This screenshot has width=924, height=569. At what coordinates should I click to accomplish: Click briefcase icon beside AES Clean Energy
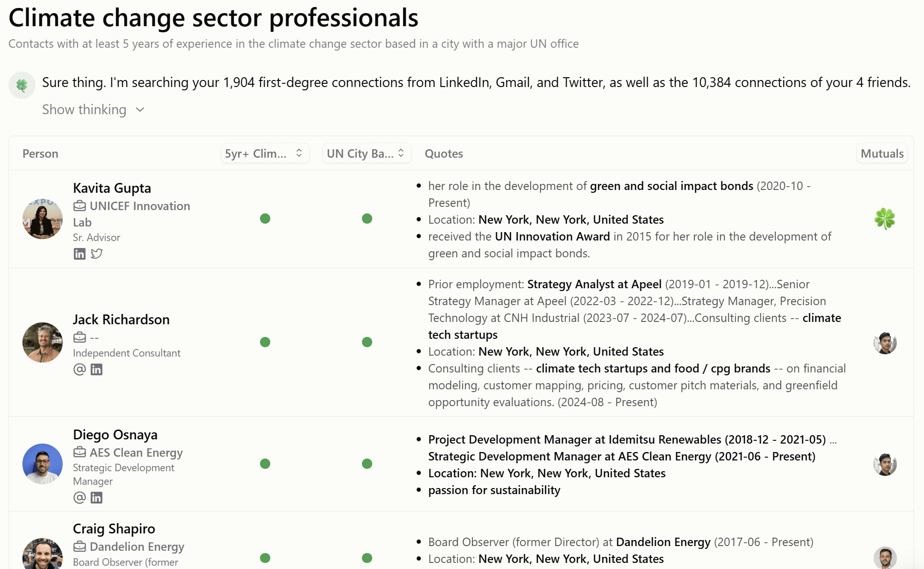click(x=79, y=452)
